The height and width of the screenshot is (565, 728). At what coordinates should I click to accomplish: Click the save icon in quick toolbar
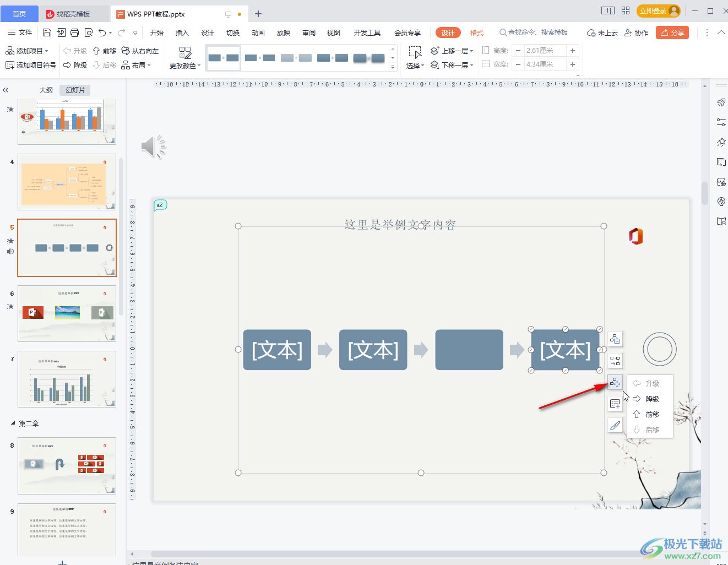[x=47, y=32]
